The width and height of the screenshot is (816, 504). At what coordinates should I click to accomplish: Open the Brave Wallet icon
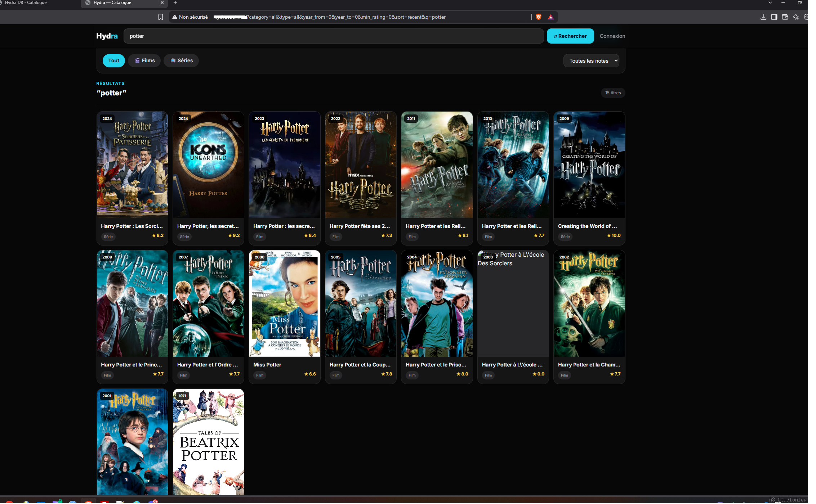785,17
